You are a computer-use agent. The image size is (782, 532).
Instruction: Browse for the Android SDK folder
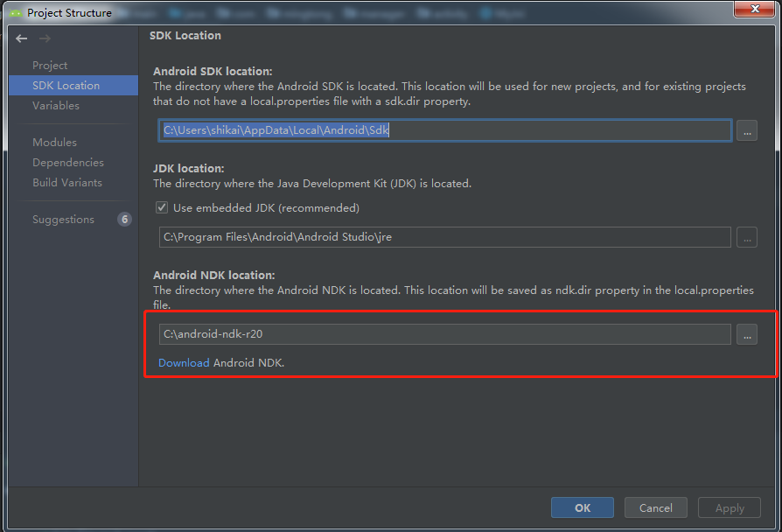[x=748, y=129]
